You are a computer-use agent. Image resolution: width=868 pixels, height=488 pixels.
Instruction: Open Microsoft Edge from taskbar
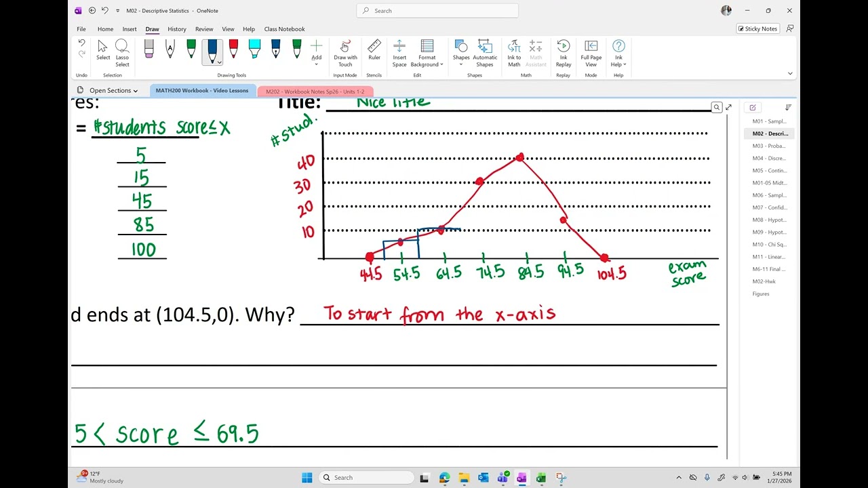click(444, 478)
